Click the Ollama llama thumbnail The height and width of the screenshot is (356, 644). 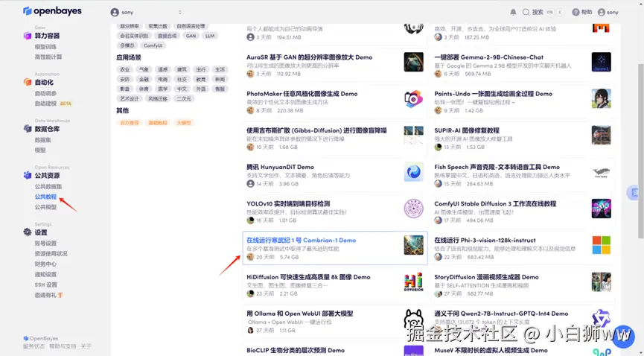(414, 319)
